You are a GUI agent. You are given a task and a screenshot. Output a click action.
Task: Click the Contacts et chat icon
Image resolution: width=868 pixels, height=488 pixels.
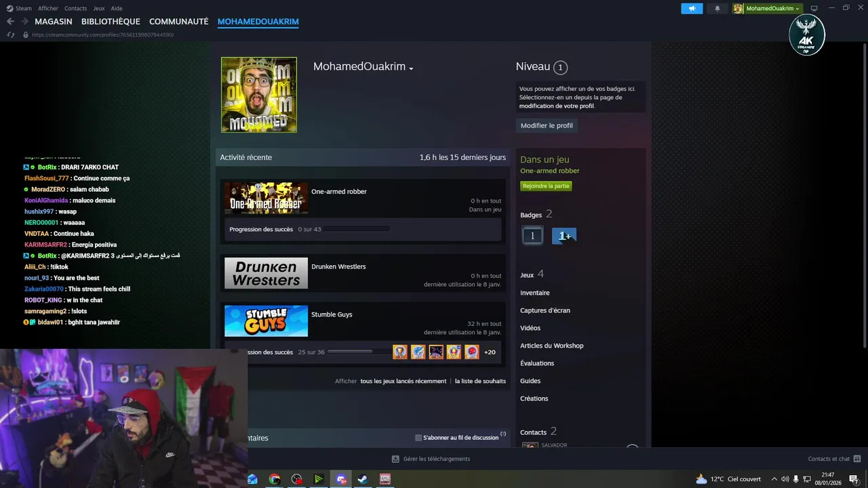tap(857, 459)
